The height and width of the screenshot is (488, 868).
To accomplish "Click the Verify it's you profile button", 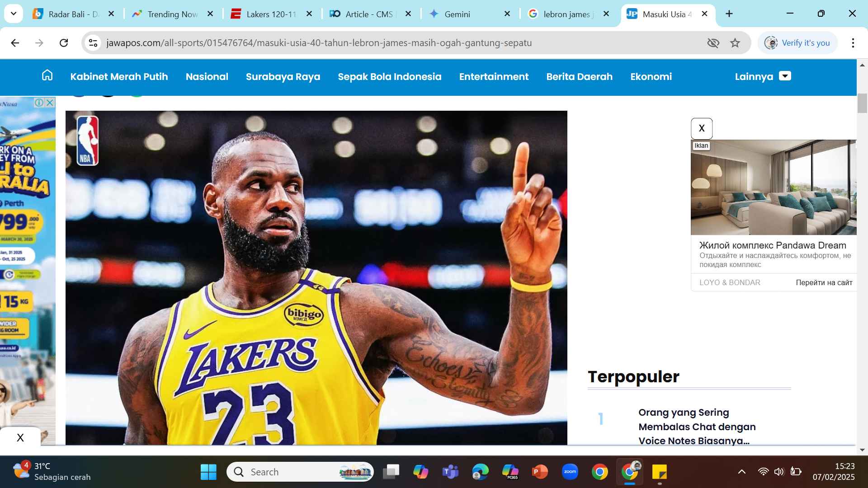I will (x=797, y=43).
